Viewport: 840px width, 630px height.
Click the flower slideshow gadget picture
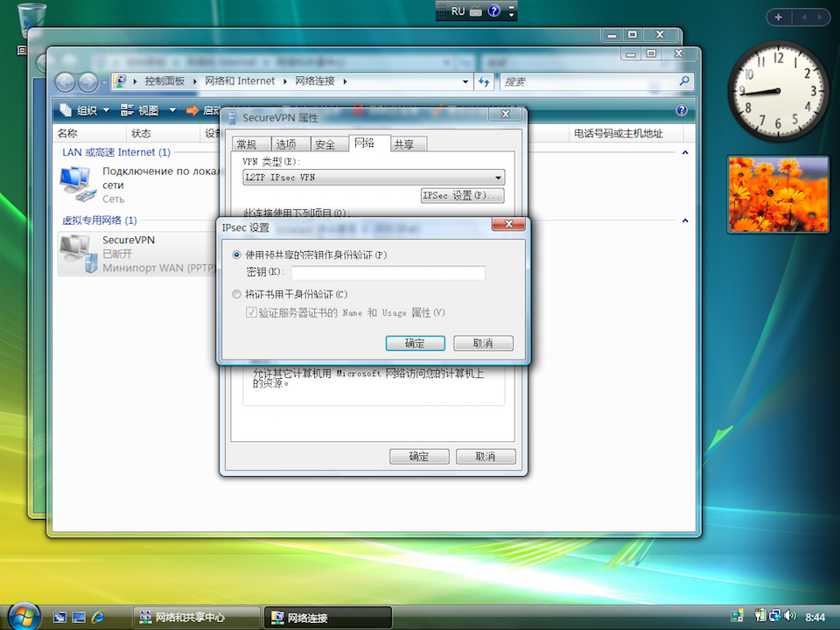[x=779, y=194]
